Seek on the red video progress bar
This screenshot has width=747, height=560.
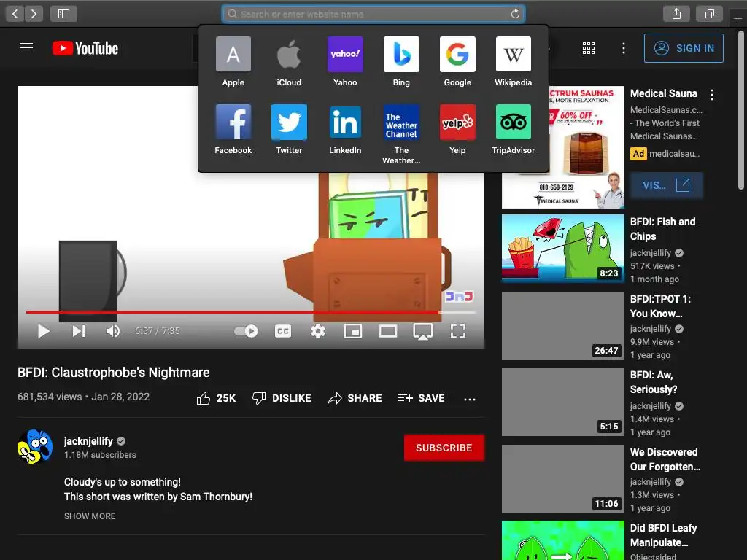[x=251, y=312]
